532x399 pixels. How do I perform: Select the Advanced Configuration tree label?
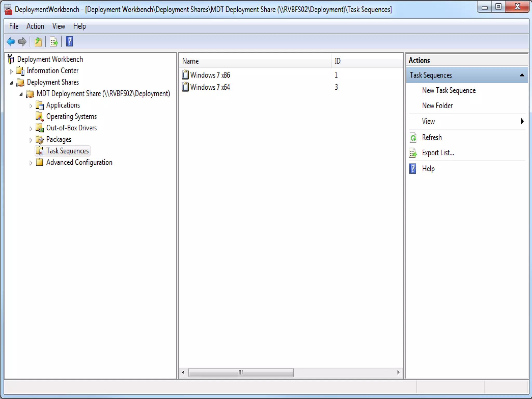click(79, 162)
